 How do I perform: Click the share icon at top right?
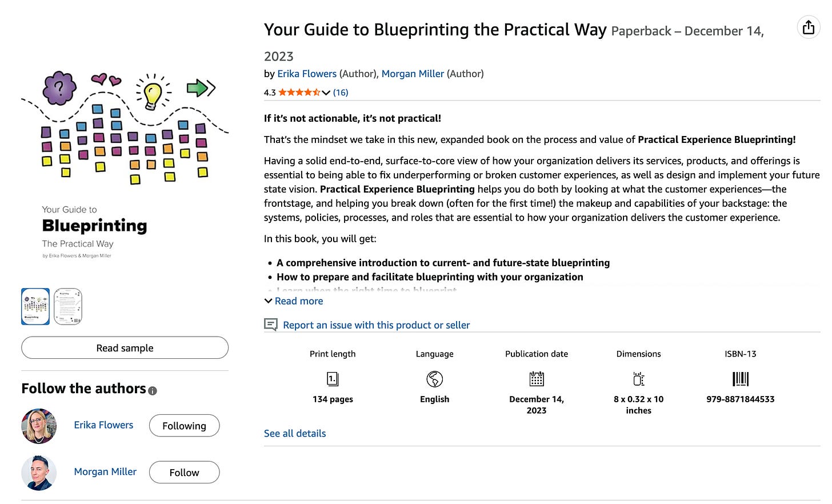tap(808, 27)
